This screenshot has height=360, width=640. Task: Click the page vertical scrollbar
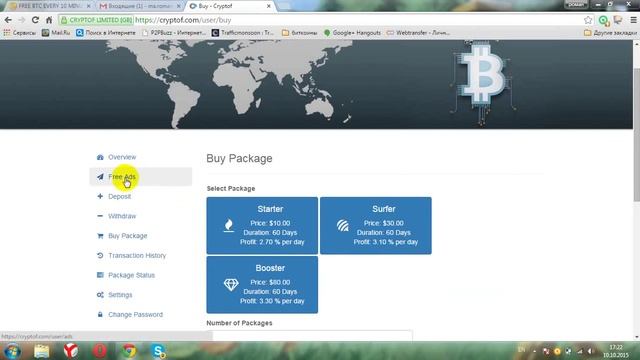pos(636,135)
